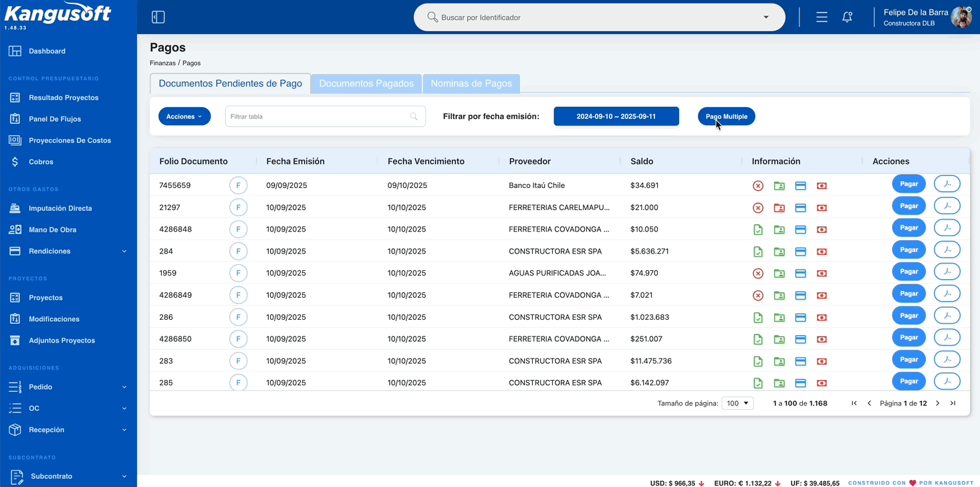Open the red folder icon for folio 21297
Viewport: 980px width, 487px height.
(779, 208)
